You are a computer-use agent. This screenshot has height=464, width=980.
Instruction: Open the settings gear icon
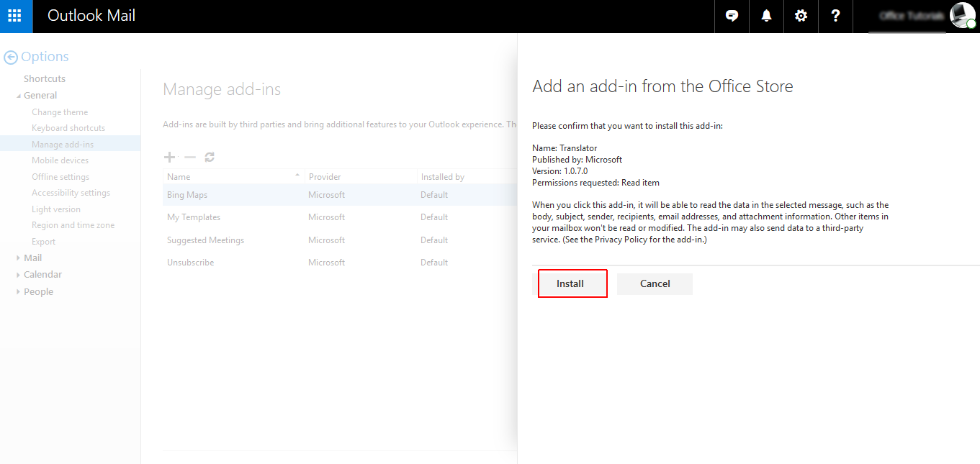(801, 16)
